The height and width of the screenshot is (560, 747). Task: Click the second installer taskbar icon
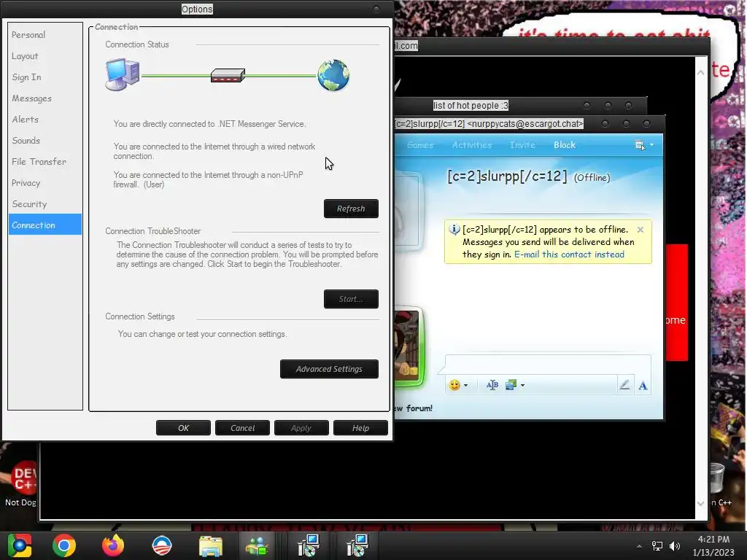point(357,545)
